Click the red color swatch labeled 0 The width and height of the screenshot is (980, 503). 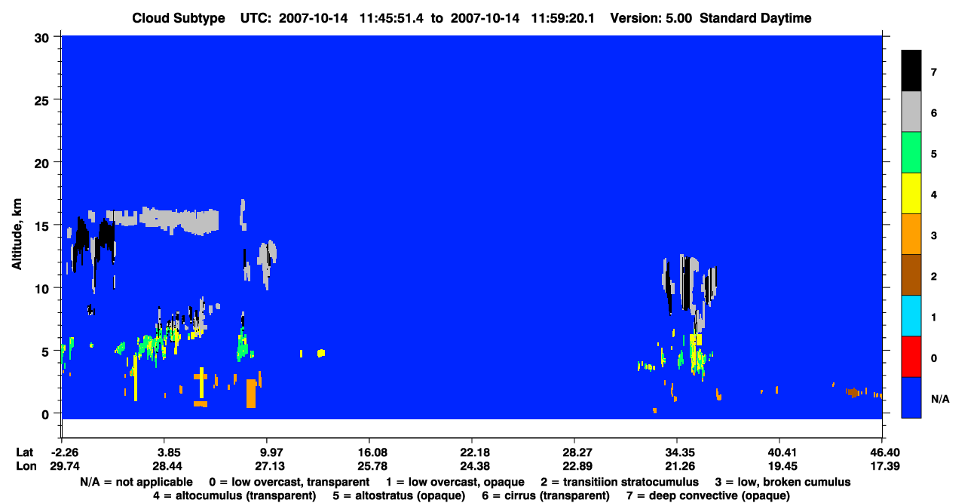point(911,356)
